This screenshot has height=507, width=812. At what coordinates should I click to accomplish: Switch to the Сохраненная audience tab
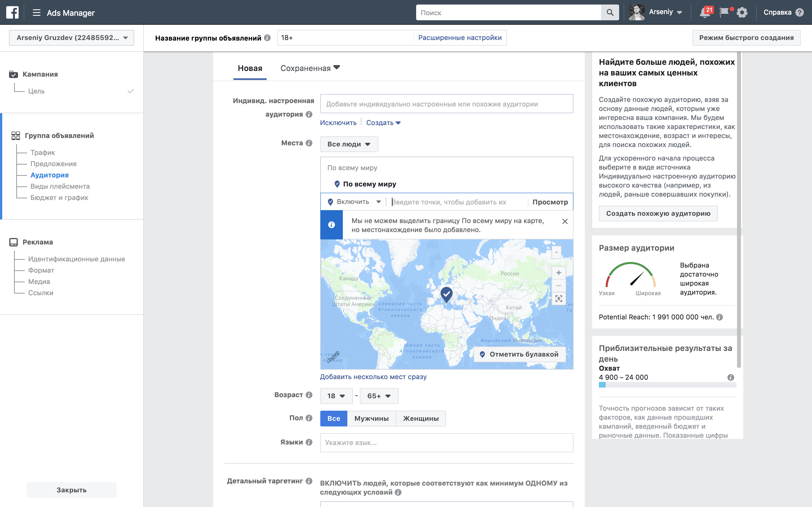click(x=310, y=68)
